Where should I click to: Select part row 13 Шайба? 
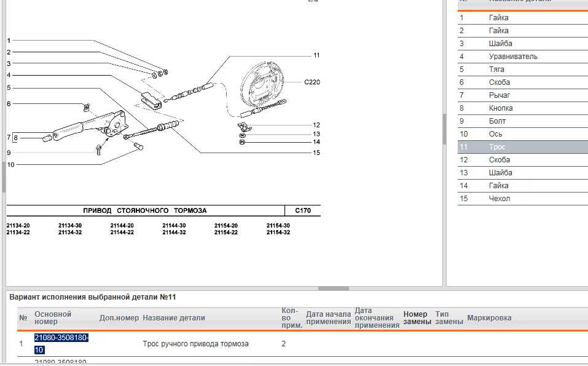523,173
